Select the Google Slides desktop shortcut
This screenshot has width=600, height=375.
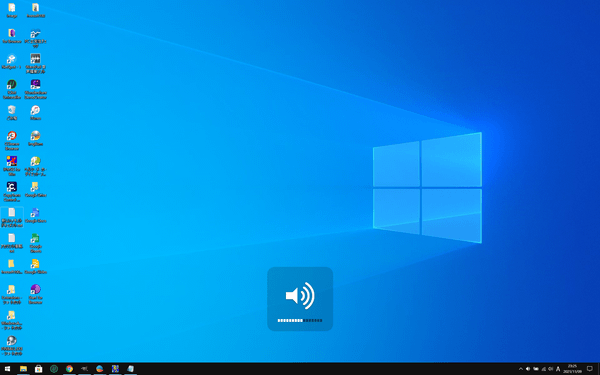pos(35,266)
